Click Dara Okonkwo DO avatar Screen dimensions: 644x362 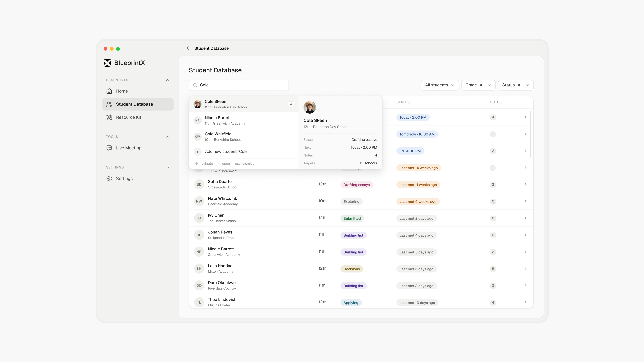coord(199,286)
